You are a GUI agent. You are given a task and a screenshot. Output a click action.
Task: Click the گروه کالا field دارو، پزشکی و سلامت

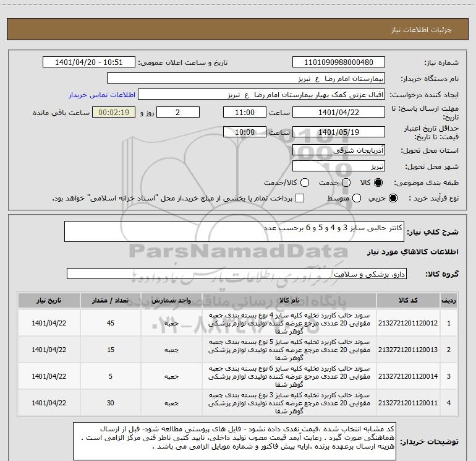[237, 274]
